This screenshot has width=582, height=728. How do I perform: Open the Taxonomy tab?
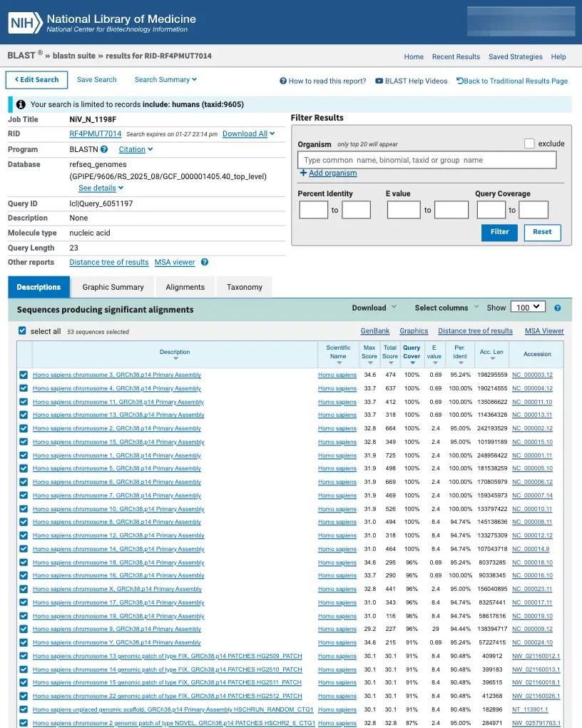[244, 287]
